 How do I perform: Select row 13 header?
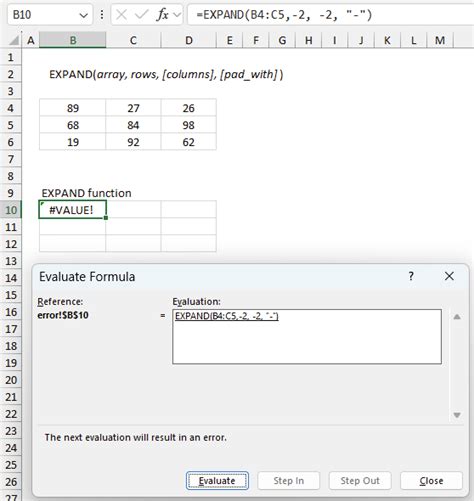pyautogui.click(x=11, y=261)
